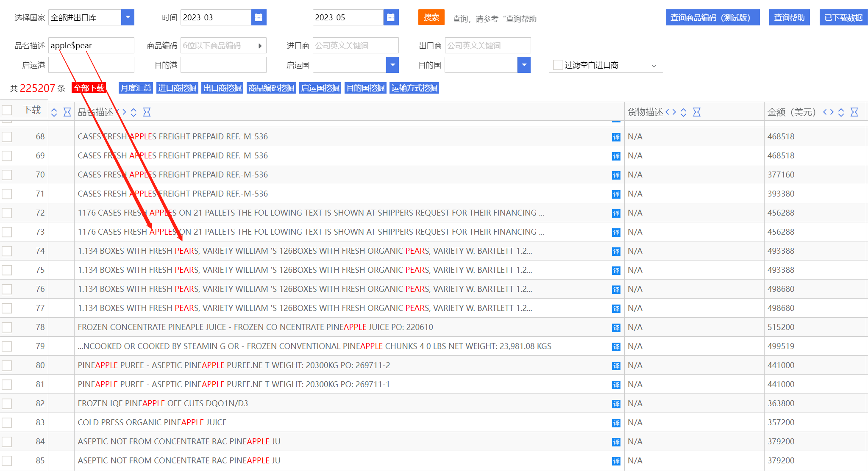Screen dimensions: 868x471
Task: Click the 全部下载 button
Action: (x=89, y=88)
